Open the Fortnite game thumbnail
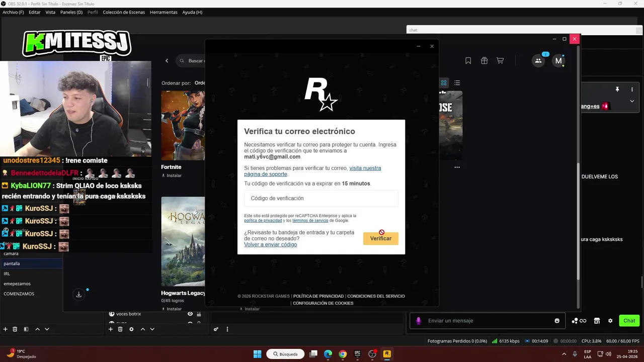The image size is (644, 362). click(x=183, y=125)
